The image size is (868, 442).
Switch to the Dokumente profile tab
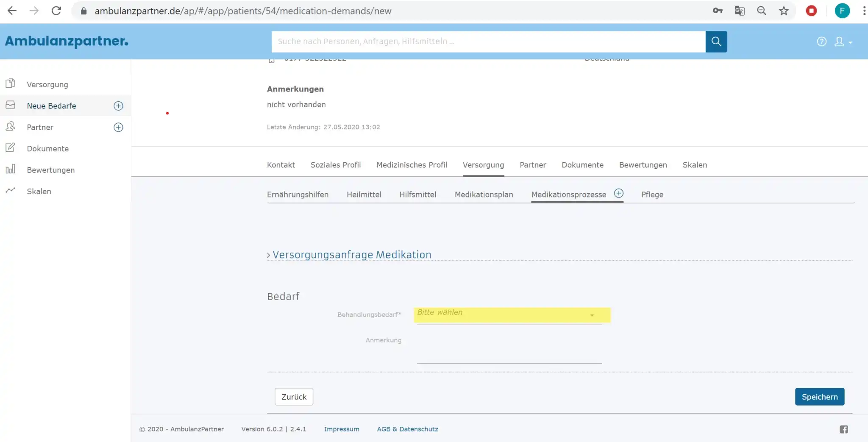(582, 165)
